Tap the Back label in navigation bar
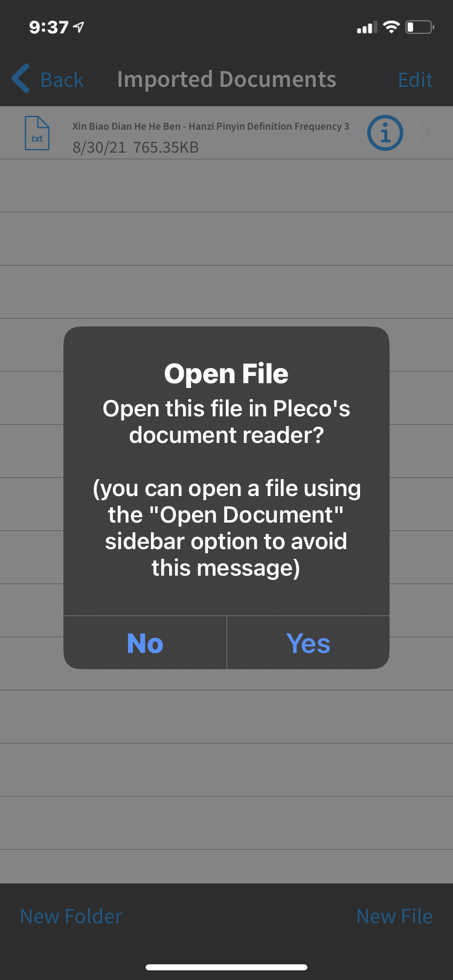453x980 pixels. (x=62, y=80)
